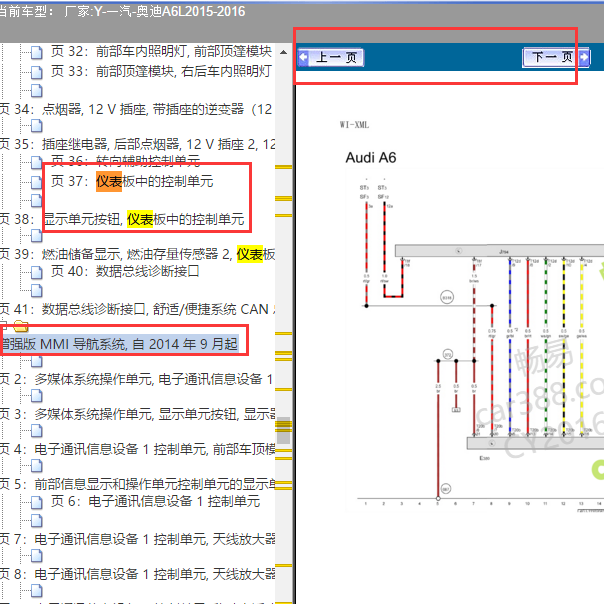Open page 33 前部顶篷模块 entry
Image resolution: width=604 pixels, height=604 pixels.
click(161, 71)
